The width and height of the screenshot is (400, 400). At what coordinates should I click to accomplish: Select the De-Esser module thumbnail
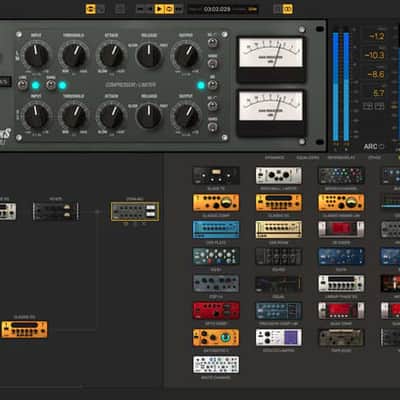point(341,230)
